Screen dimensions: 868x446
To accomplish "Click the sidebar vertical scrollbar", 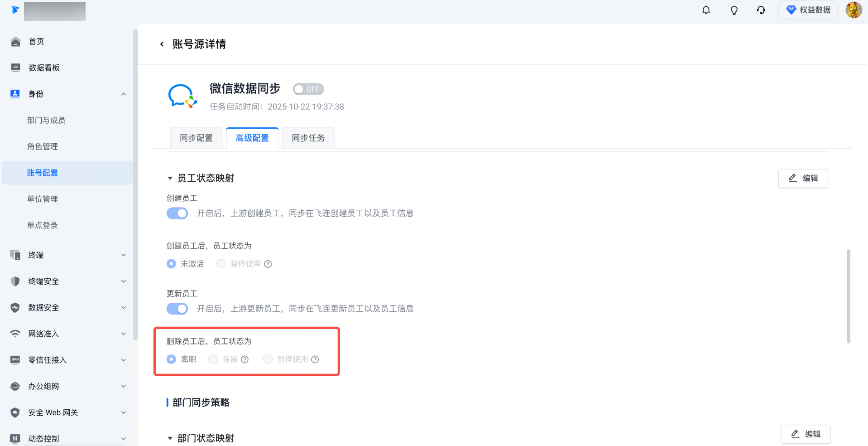I will click(135, 185).
